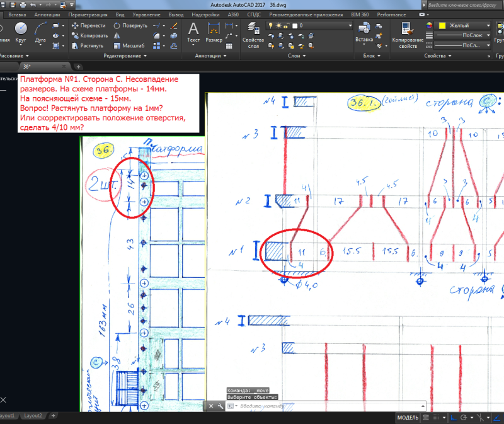
Task: Add a new drawing tab with plus button
Action: (78, 66)
